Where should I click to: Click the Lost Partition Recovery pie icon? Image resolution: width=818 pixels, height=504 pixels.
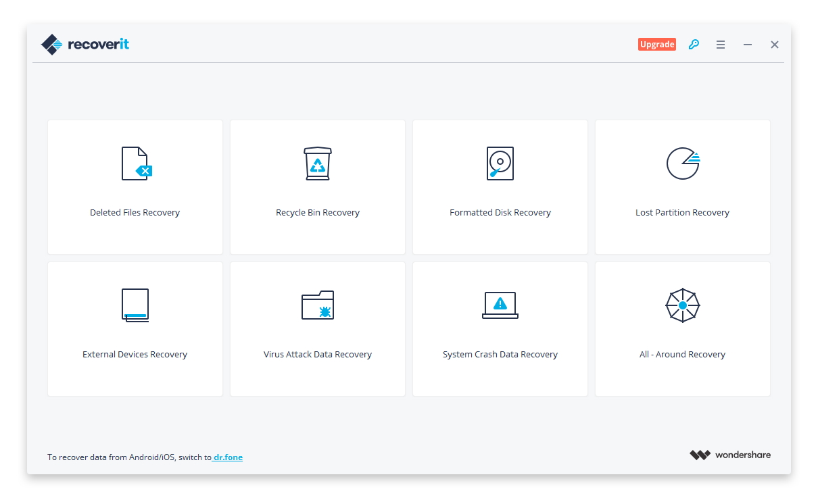[683, 163]
